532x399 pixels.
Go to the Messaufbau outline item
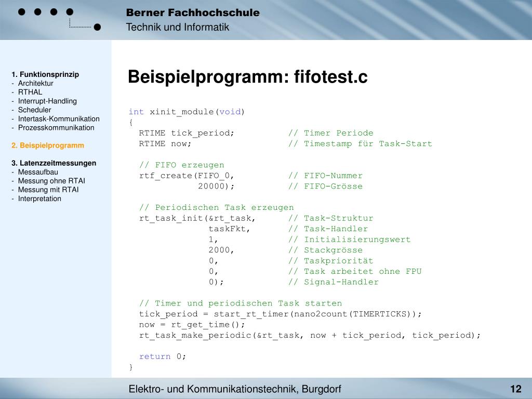point(38,172)
